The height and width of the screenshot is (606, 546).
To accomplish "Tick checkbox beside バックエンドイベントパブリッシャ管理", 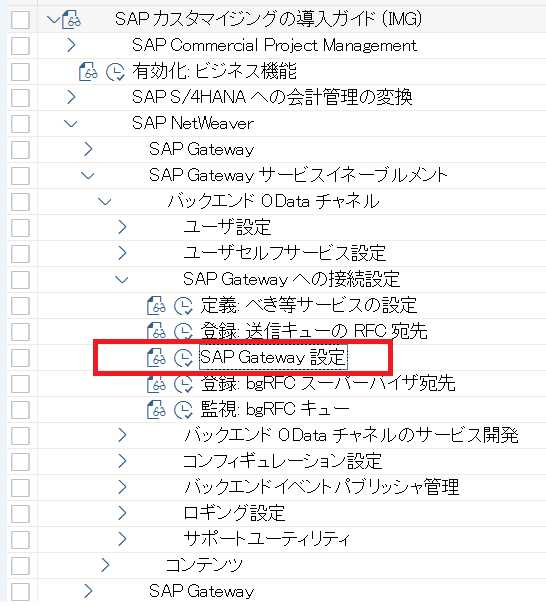I will (x=20, y=488).
